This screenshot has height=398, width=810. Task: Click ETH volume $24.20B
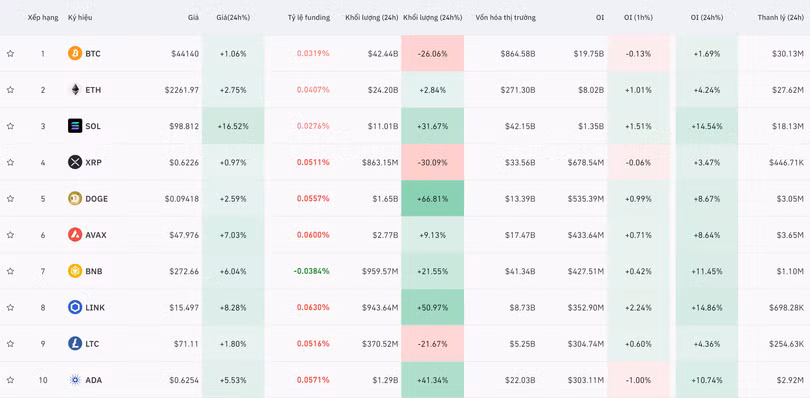(x=383, y=90)
